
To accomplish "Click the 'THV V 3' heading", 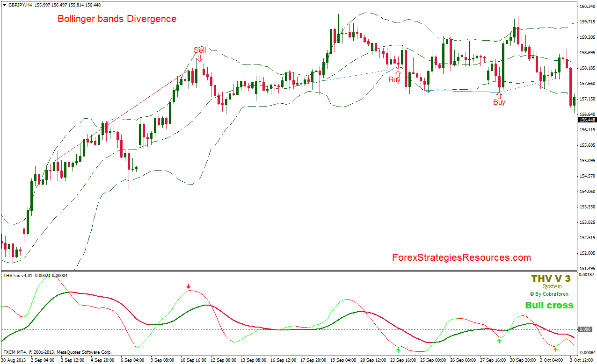I will tap(551, 278).
